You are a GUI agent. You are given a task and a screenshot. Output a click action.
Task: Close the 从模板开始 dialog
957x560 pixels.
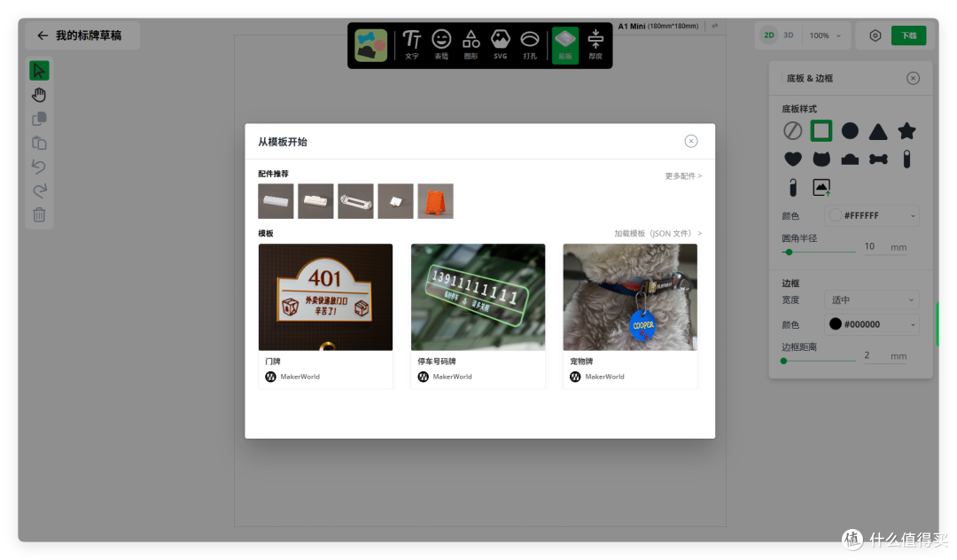691,141
